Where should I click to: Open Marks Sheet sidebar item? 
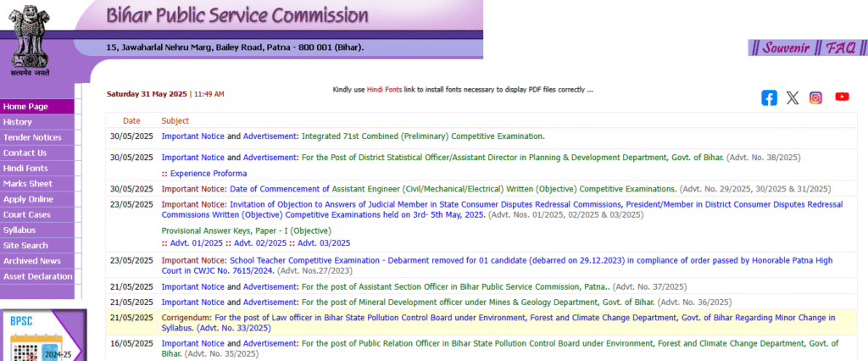37,184
